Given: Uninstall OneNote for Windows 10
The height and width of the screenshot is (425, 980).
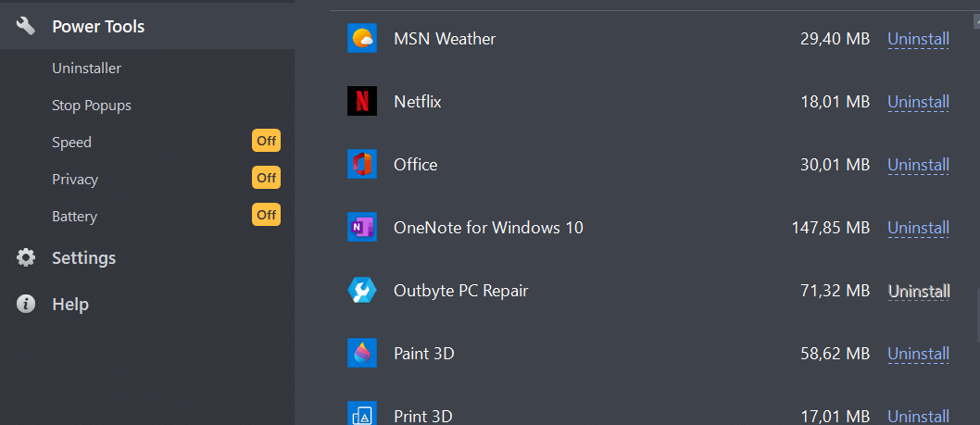Looking at the screenshot, I should pyautogui.click(x=918, y=228).
